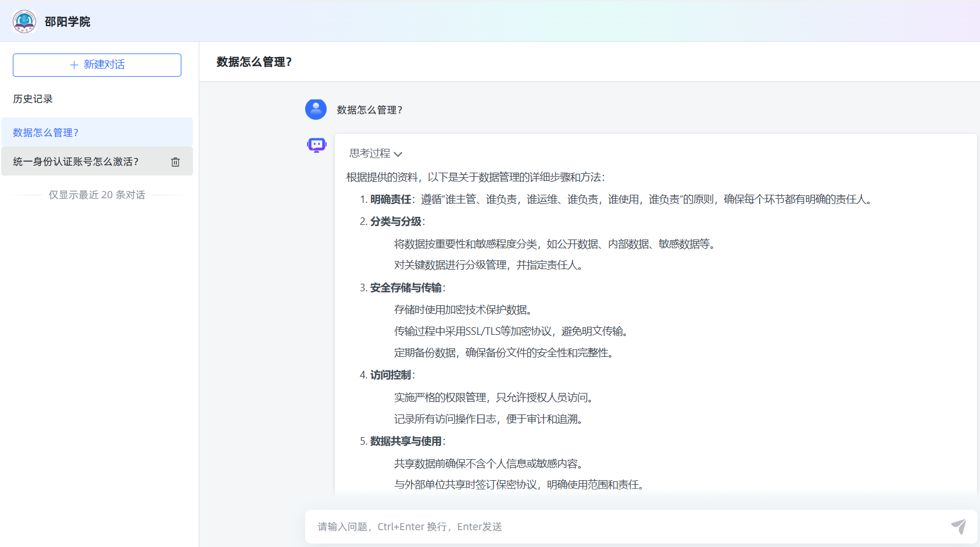The width and height of the screenshot is (980, 547).
Task: Click the conversation header title 数据怎么管理?
Action: 254,62
